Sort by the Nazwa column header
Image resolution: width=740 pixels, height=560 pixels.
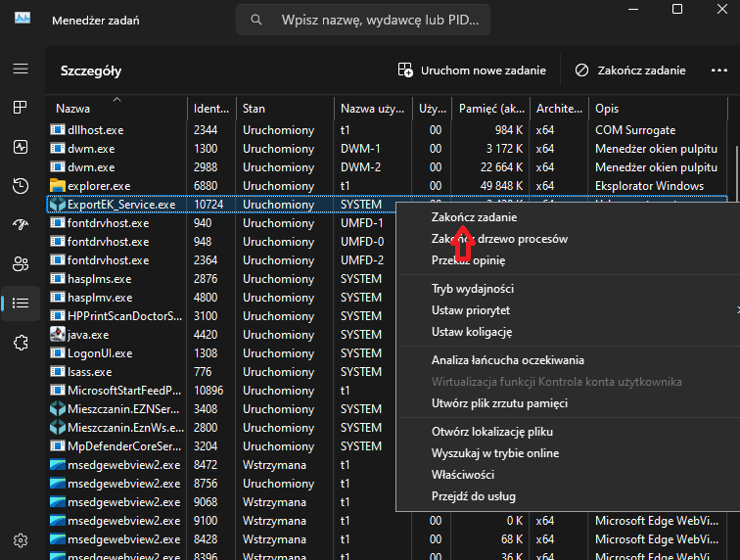coord(72,109)
